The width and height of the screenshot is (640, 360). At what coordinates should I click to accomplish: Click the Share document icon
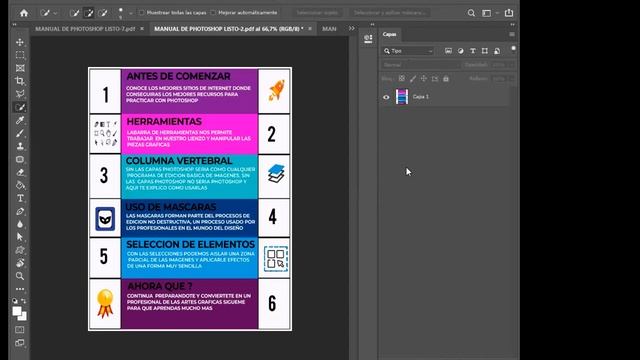pos(509,13)
